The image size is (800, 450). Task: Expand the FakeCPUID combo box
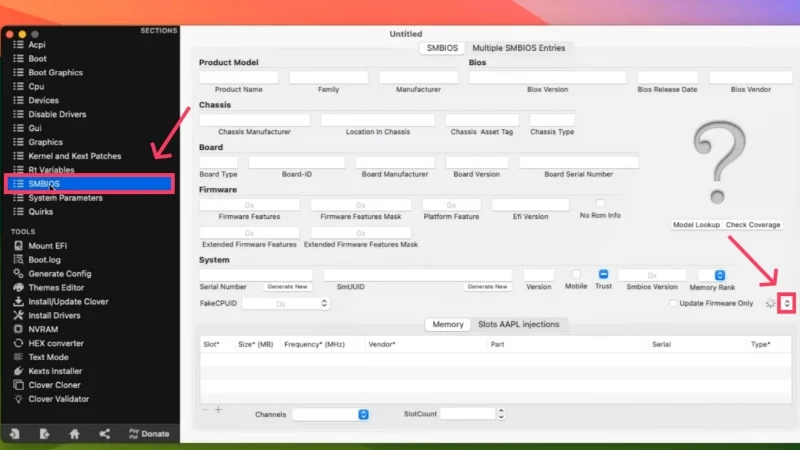[x=324, y=303]
